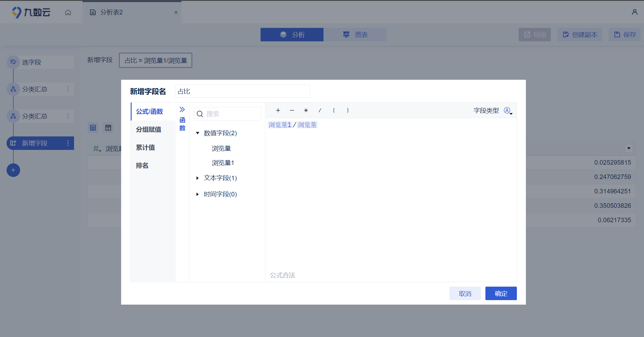Image resolution: width=644 pixels, height=337 pixels.
Task: Expand the 函数 panel chevron
Action: tap(182, 109)
